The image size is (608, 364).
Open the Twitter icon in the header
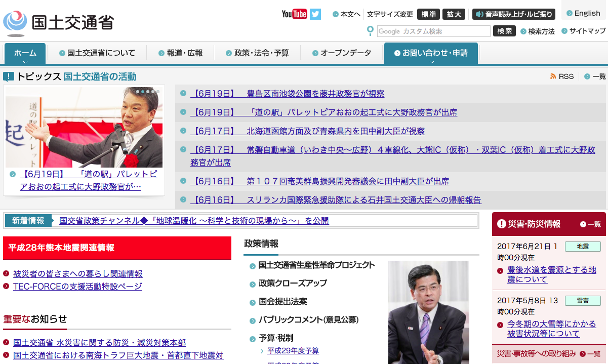(315, 14)
